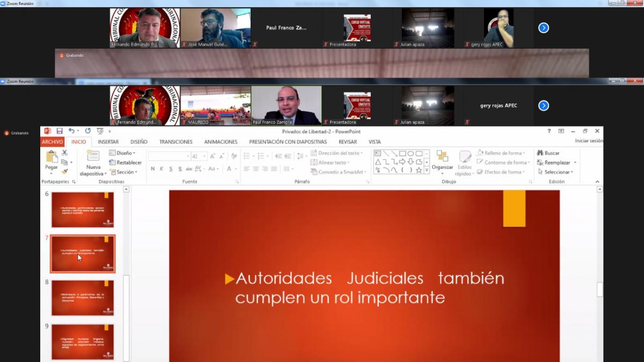Open the TRANSICIONES ribbon tab
Image resolution: width=644 pixels, height=362 pixels.
click(x=175, y=142)
